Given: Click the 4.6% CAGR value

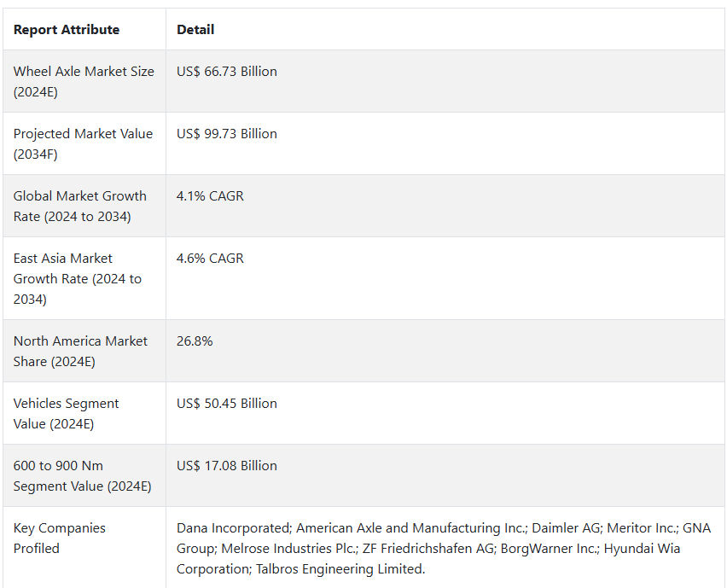Looking at the screenshot, I should 210,259.
